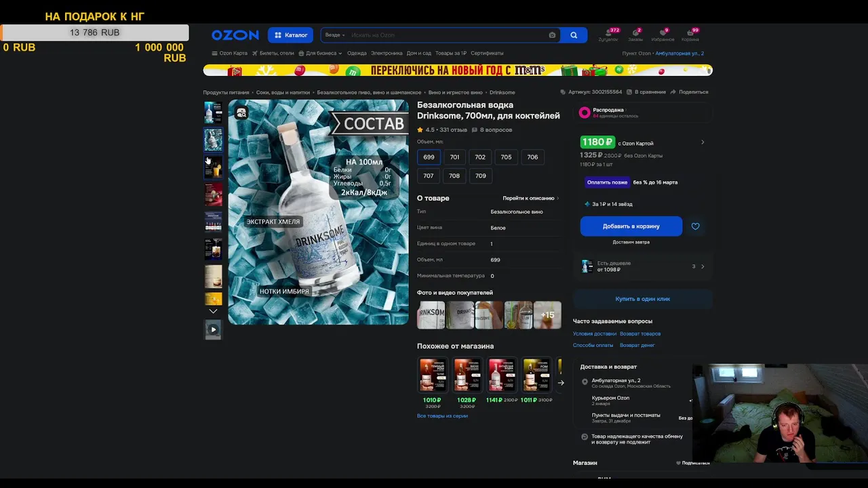Image resolution: width=868 pixels, height=488 pixels.
Task: Open Возврат товаров FAQ link
Action: coord(640,333)
